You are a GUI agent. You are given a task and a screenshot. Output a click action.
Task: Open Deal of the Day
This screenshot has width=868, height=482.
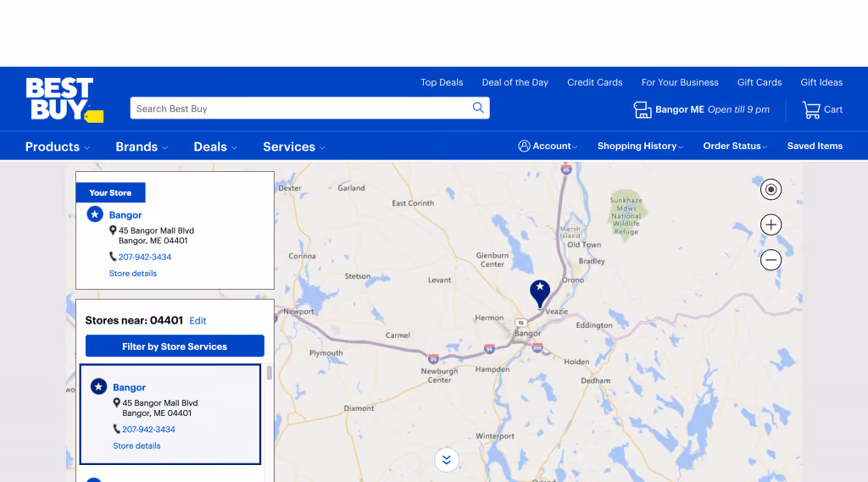pyautogui.click(x=515, y=82)
